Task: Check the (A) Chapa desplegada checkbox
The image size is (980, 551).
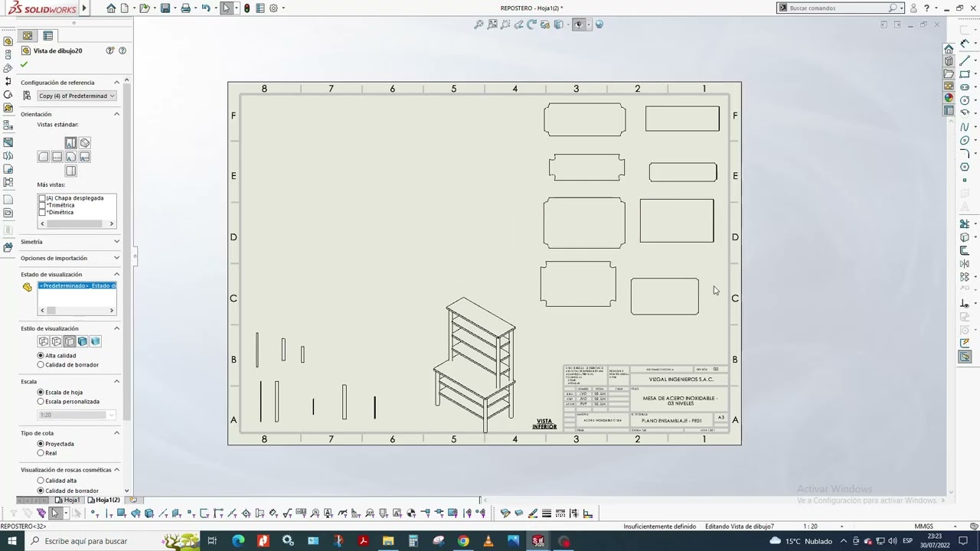Action: click(42, 198)
